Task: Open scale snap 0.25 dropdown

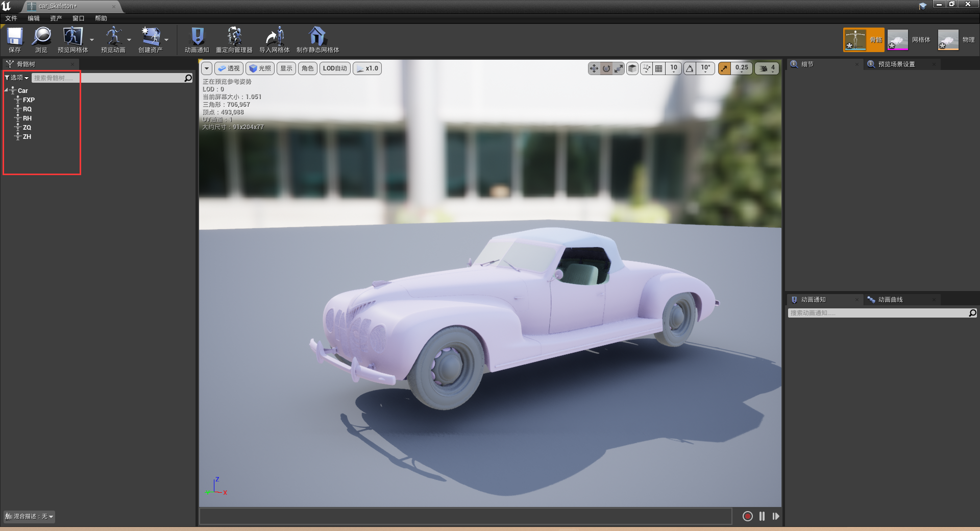Action: pyautogui.click(x=742, y=68)
